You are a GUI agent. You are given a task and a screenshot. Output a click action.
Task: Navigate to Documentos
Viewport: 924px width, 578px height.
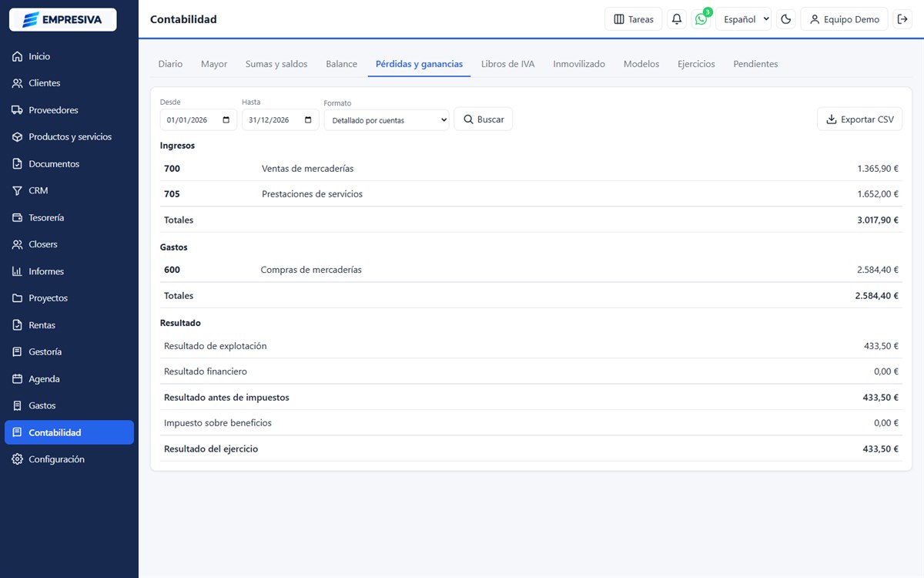coord(69,164)
